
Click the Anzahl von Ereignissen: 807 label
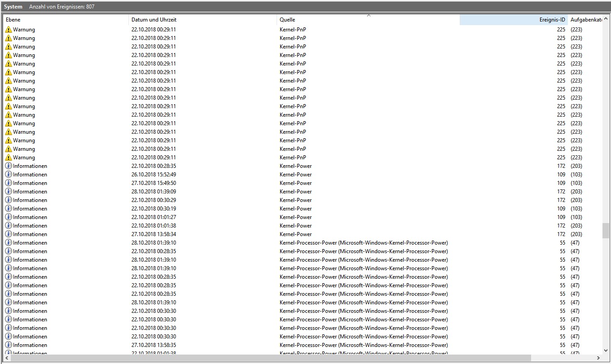(x=62, y=7)
